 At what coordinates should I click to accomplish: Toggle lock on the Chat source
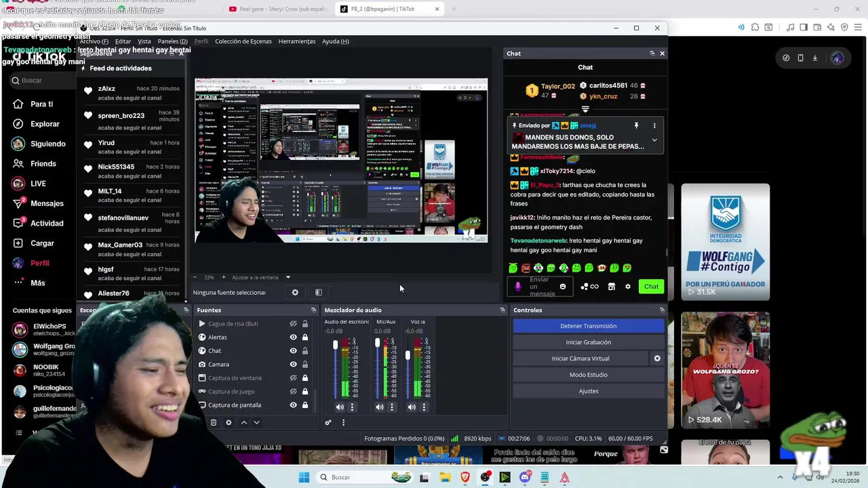click(x=305, y=351)
